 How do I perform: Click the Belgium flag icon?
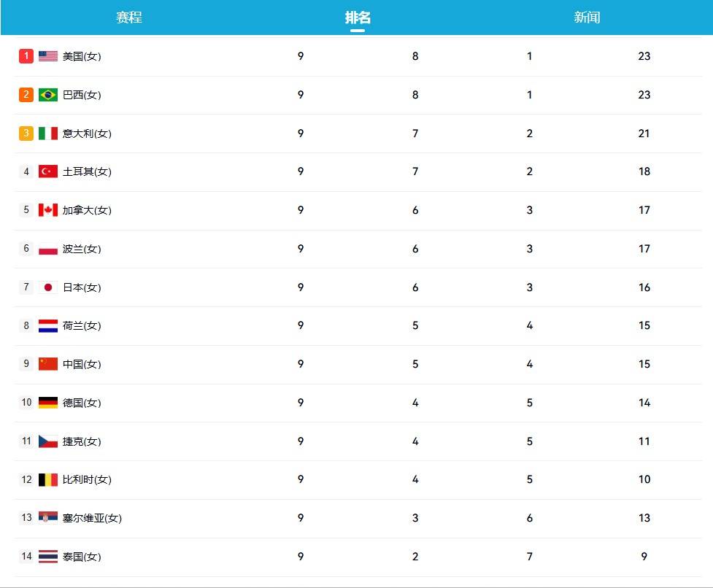point(47,480)
